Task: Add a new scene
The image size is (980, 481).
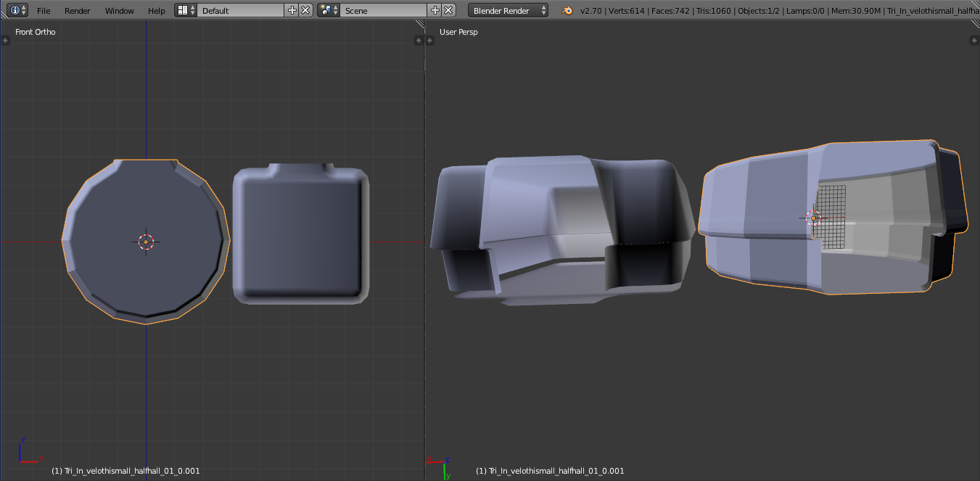Action: (435, 10)
